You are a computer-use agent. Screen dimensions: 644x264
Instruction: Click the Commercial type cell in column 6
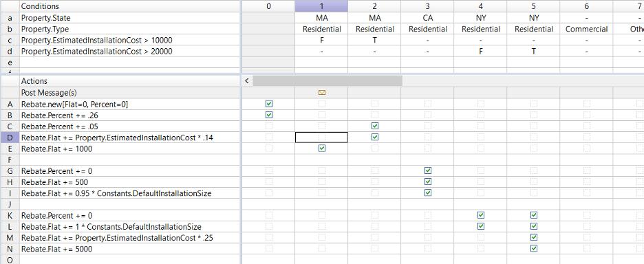(x=586, y=29)
